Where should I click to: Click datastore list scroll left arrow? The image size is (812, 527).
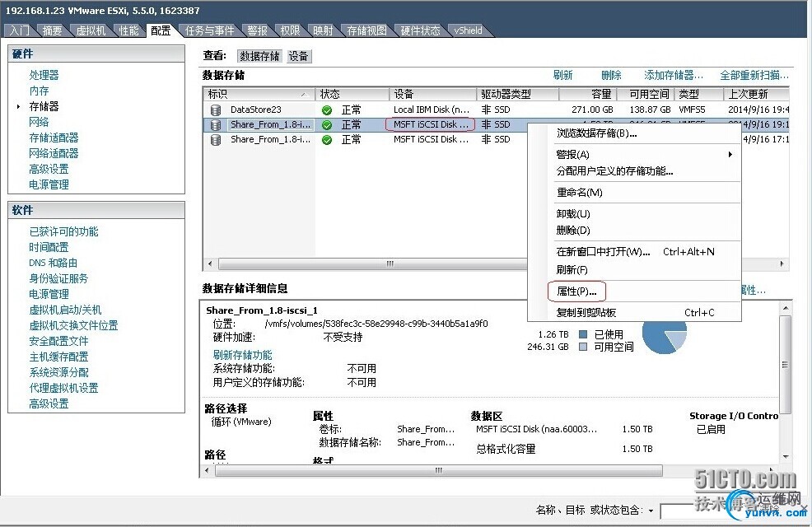point(210,263)
